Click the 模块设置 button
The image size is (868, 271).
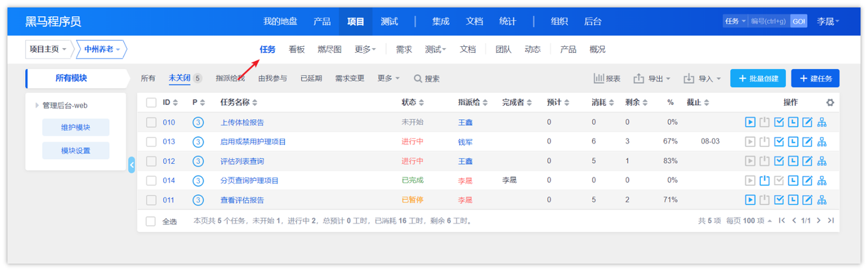(x=75, y=150)
